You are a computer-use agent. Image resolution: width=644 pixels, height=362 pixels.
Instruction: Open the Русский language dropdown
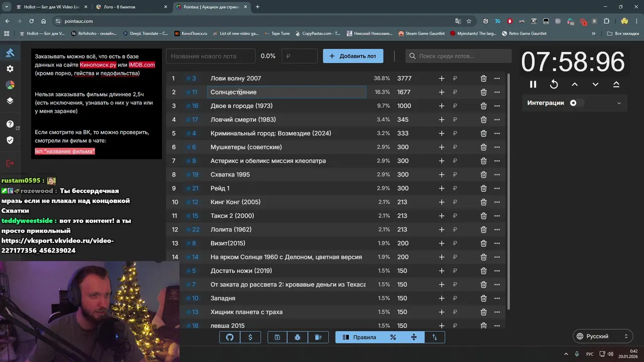603,336
